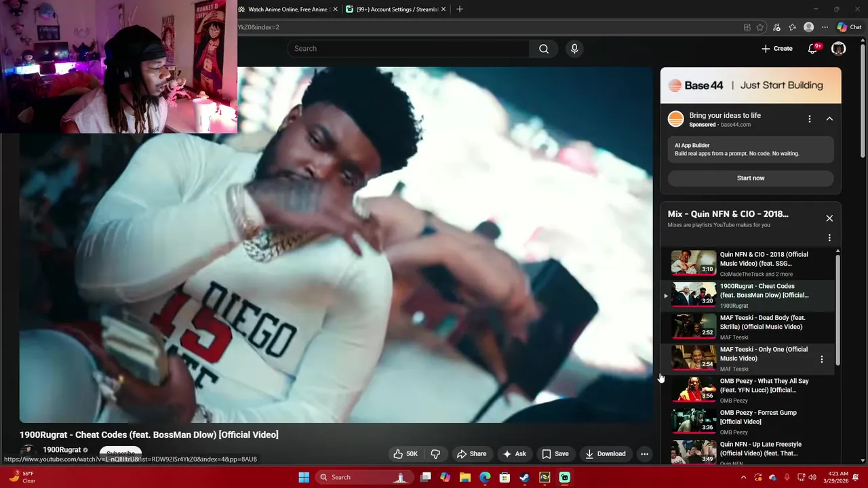Viewport: 868px width, 488px height.
Task: Open YouTube notifications bell
Action: pos(813,49)
